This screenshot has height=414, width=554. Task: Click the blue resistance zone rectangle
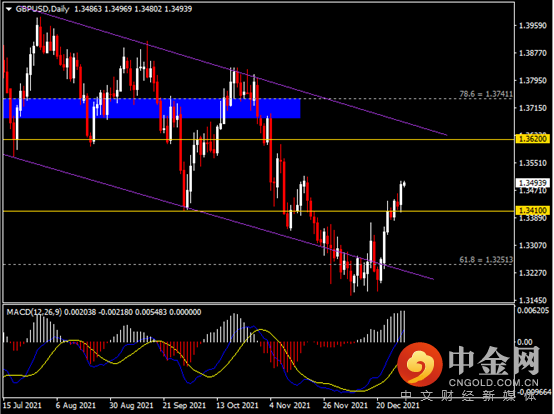[x=152, y=108]
